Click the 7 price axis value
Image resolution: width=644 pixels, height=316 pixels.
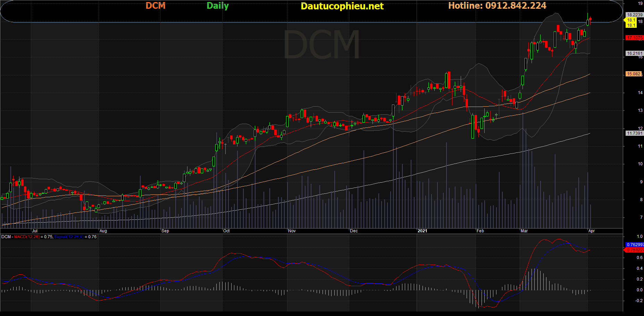coord(641,217)
